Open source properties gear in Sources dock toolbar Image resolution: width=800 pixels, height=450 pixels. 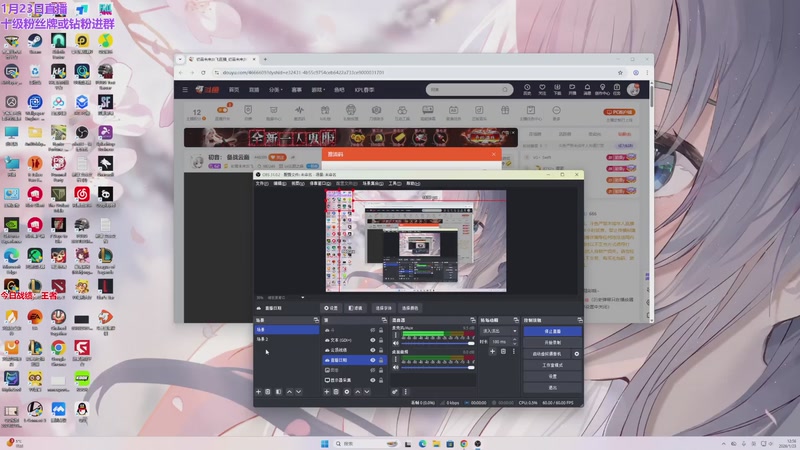347,392
